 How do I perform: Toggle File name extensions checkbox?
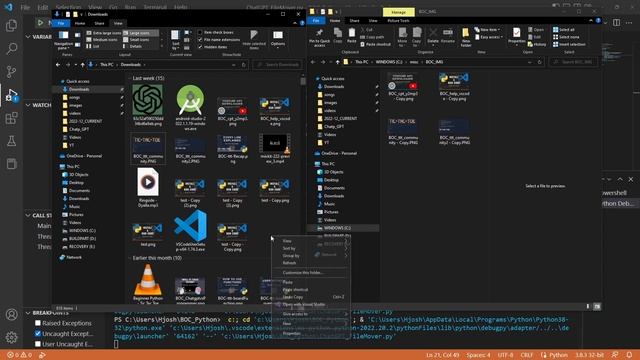200,40
